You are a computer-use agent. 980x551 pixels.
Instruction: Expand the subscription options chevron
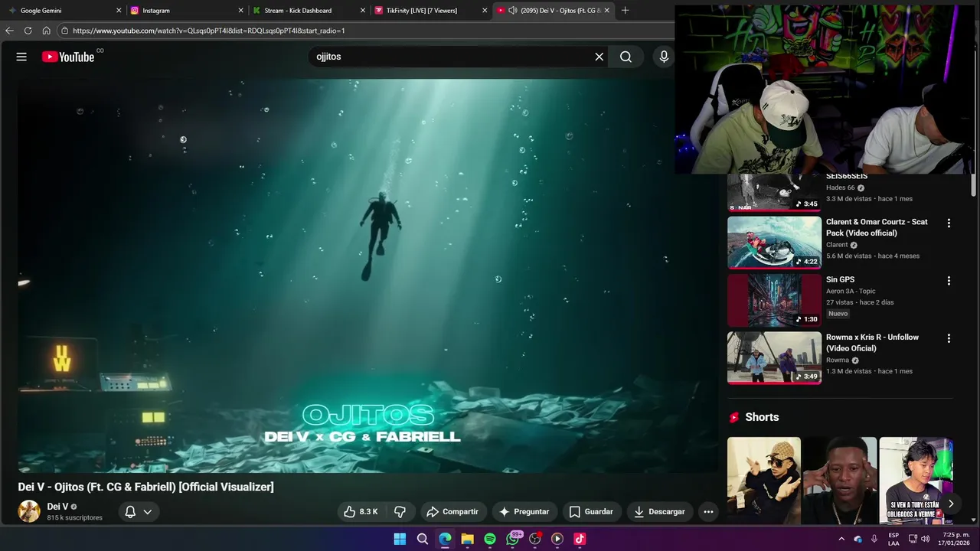pyautogui.click(x=148, y=512)
